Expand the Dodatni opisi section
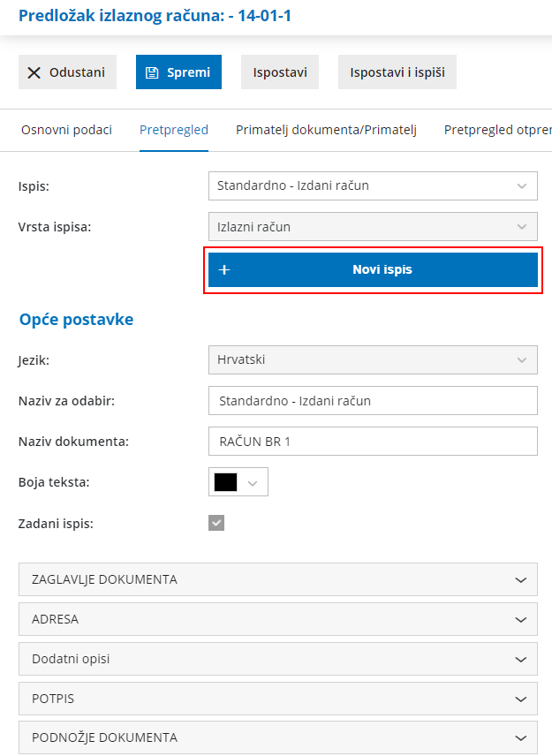Image resolution: width=552 pixels, height=756 pixels. [277, 659]
